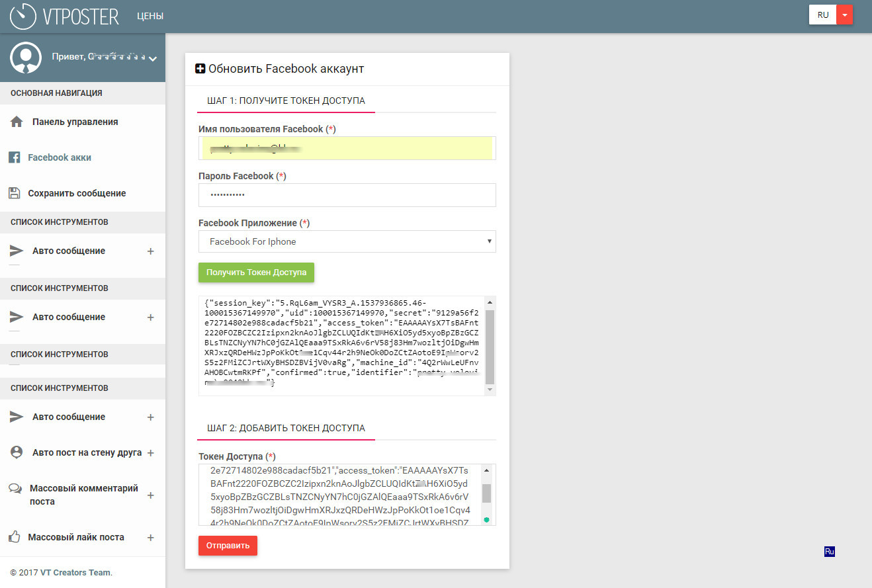Click the VTPoster clock logo icon

23,16
